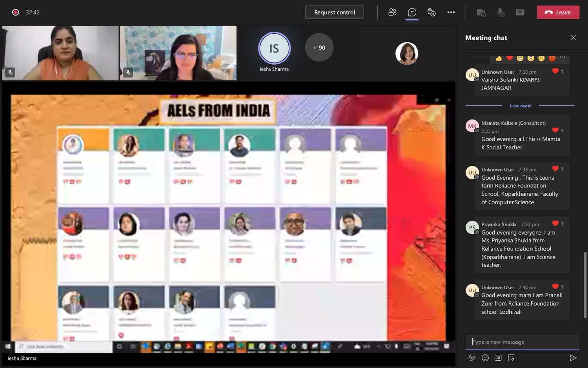
Task: React with sad emoji
Action: pos(541,58)
